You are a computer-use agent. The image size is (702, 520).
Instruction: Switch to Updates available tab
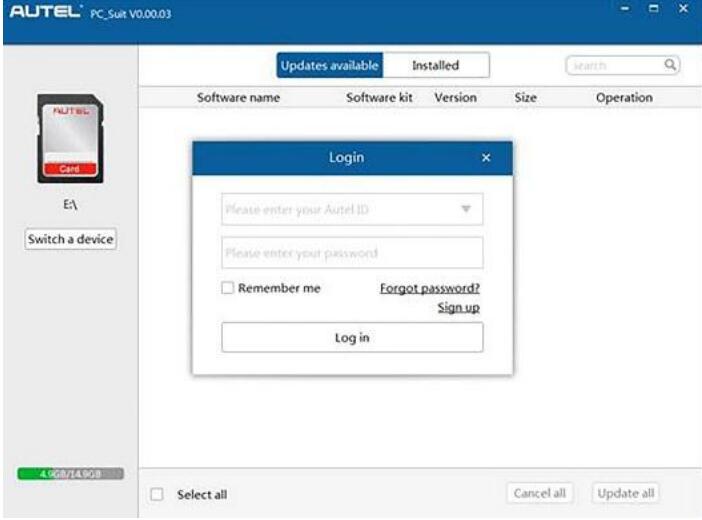coord(330,65)
